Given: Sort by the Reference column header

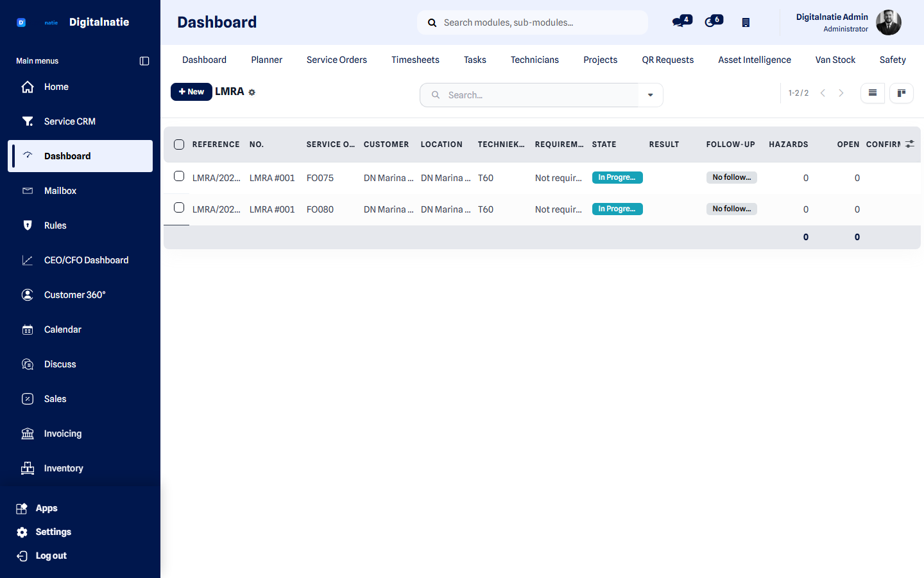Looking at the screenshot, I should 216,144.
